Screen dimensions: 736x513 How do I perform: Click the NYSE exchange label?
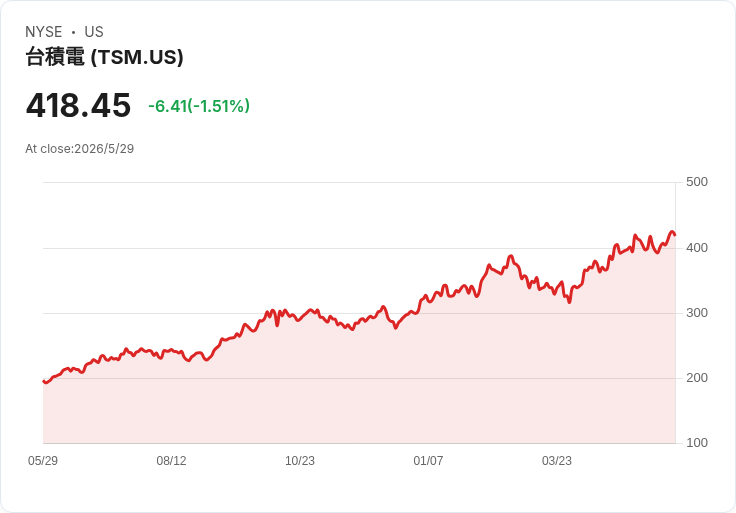pos(44,31)
